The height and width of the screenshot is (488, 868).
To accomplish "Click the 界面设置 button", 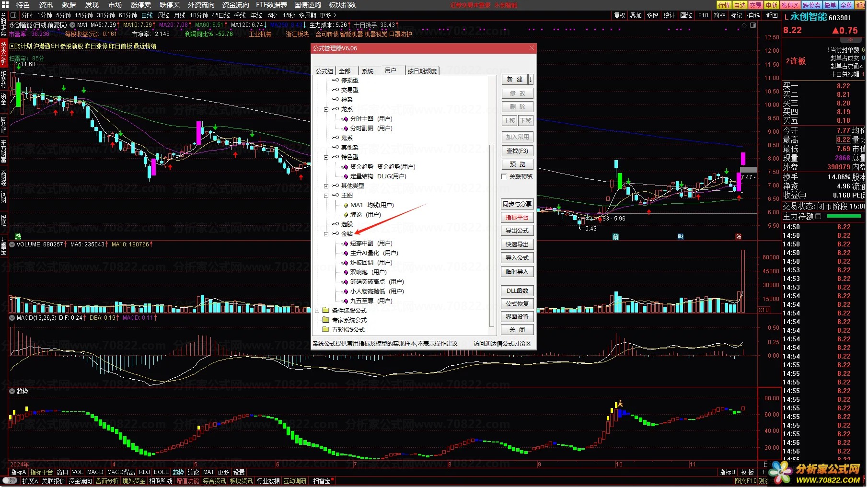I will pyautogui.click(x=517, y=317).
